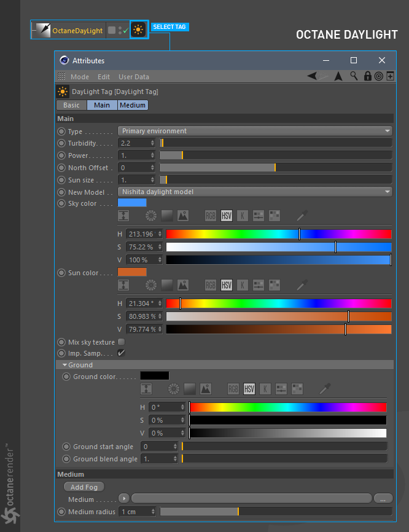The height and width of the screenshot is (532, 409).
Task: Click the Add Fog button
Action: pyautogui.click(x=84, y=487)
